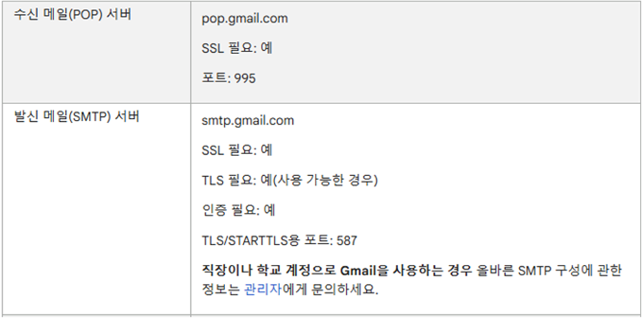644x319 pixels.
Task: Click the bold 직장이나 학교 계정으로 text
Action: (270, 271)
